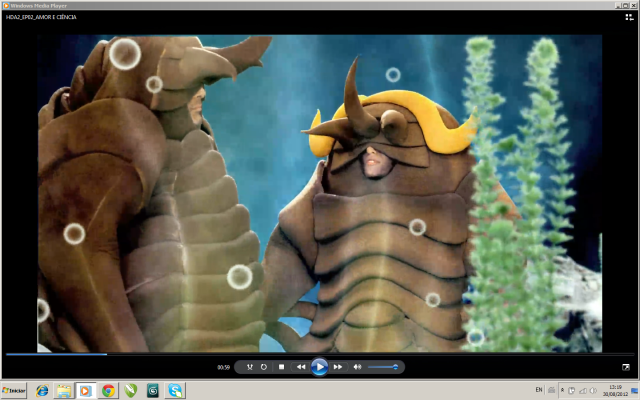640x400 pixels.
Task: Stop the video playback
Action: 282,367
